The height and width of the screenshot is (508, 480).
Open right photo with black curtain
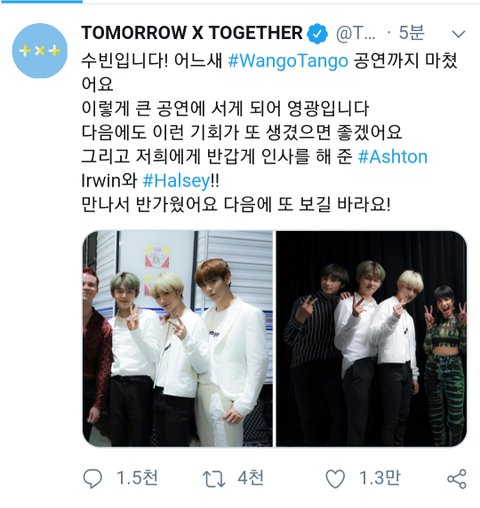pyautogui.click(x=371, y=339)
